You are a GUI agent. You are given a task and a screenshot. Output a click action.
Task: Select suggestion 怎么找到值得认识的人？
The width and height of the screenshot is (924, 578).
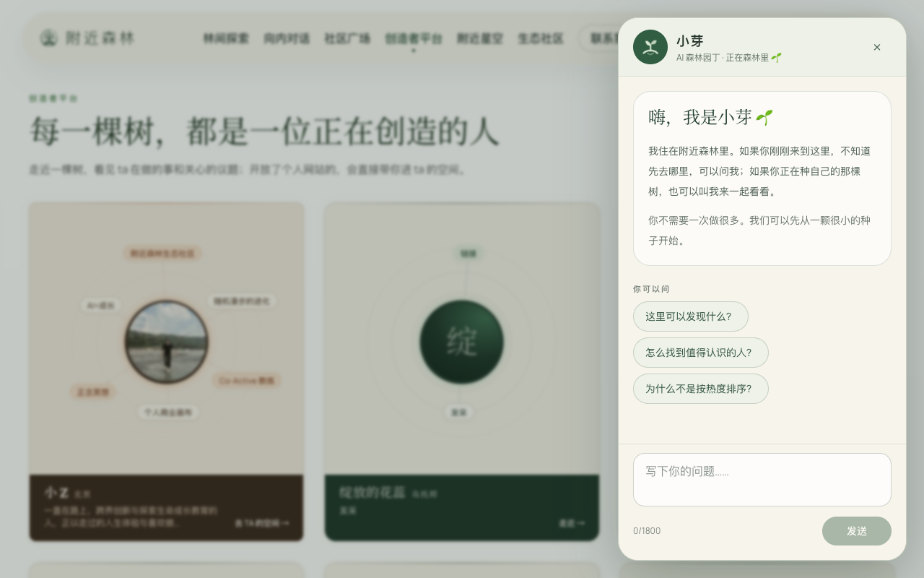pos(701,353)
